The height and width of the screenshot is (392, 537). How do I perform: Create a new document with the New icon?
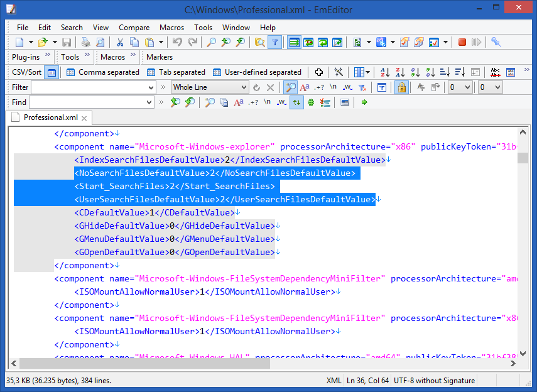coord(19,41)
